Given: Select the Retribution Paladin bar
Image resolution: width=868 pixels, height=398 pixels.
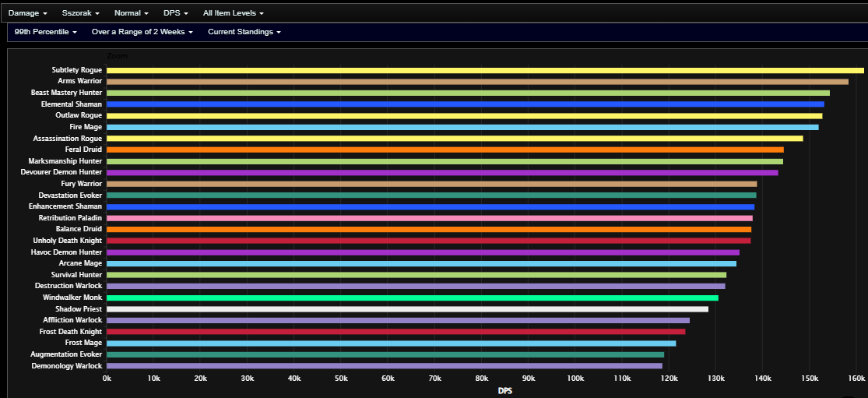Looking at the screenshot, I should pos(430,217).
